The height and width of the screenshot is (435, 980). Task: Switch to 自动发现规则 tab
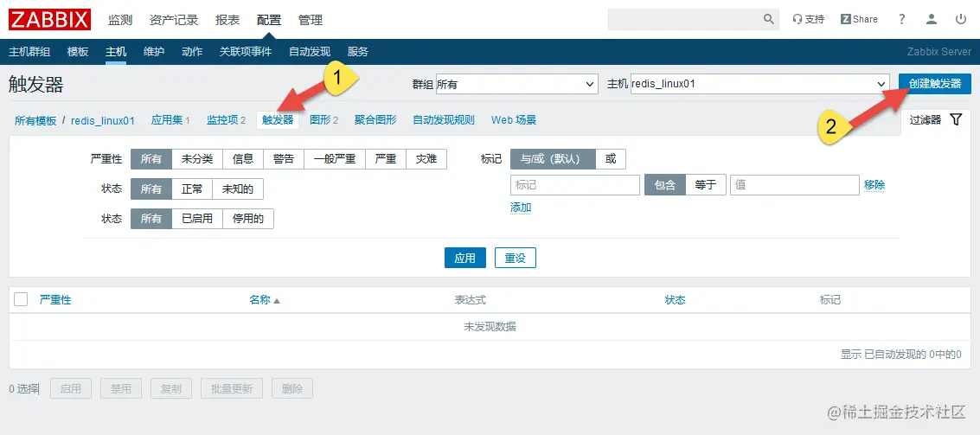[444, 120]
